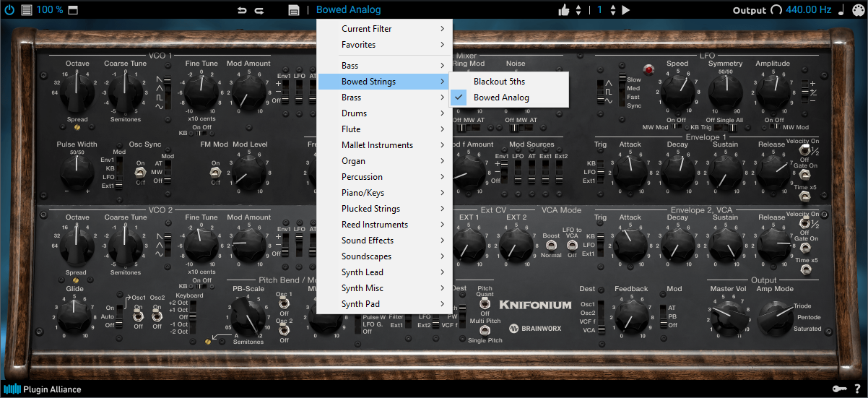Click the quarter-note icon in top bar

(841, 9)
